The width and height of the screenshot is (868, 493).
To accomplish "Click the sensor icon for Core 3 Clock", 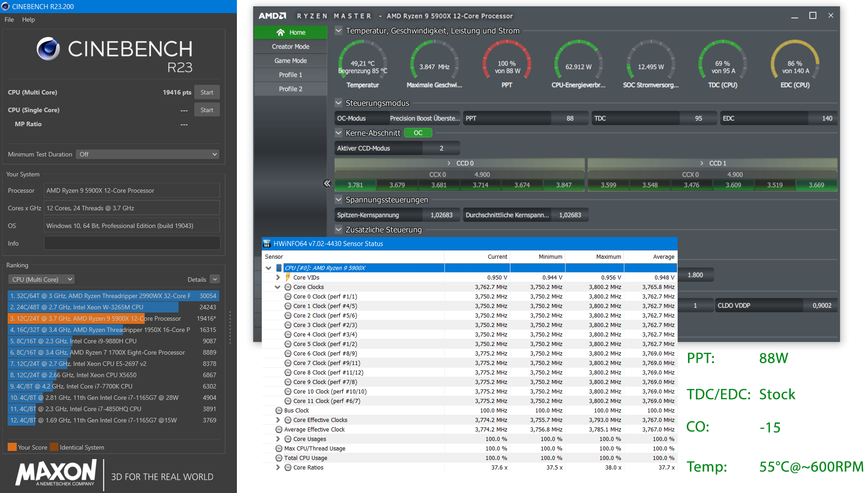I will pos(288,325).
